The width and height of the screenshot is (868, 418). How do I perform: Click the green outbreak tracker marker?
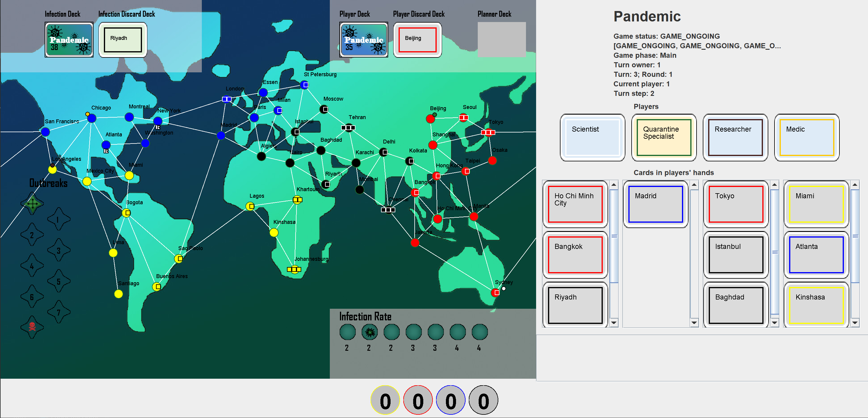(32, 203)
